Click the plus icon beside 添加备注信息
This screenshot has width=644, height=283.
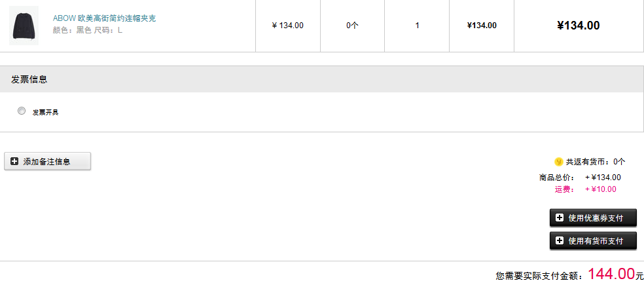point(14,161)
